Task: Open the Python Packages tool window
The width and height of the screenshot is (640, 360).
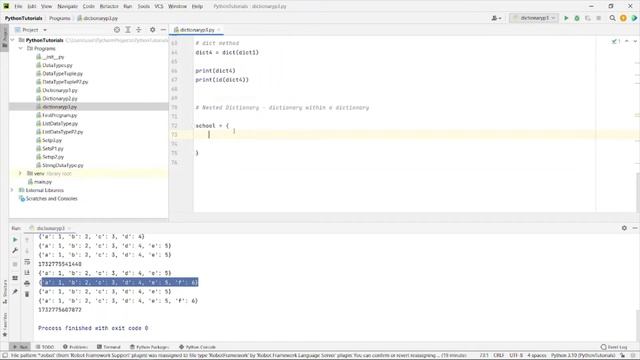Action: coord(149,347)
